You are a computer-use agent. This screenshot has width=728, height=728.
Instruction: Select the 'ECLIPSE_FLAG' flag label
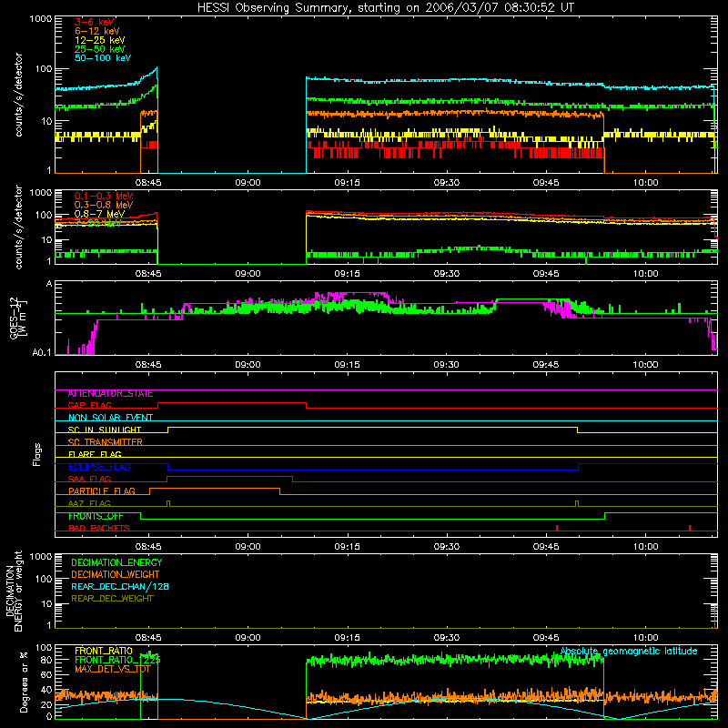(99, 467)
